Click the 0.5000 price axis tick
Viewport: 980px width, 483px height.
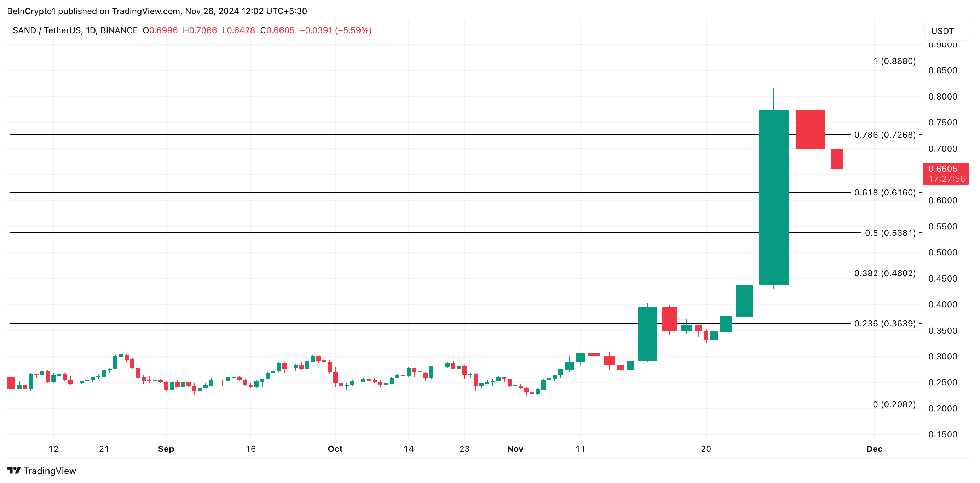point(943,252)
